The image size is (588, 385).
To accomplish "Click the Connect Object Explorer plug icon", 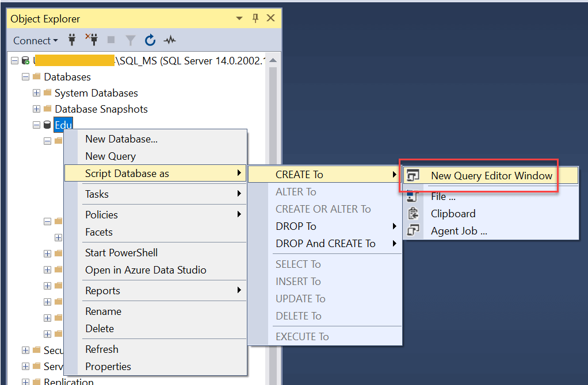I will (x=72, y=40).
